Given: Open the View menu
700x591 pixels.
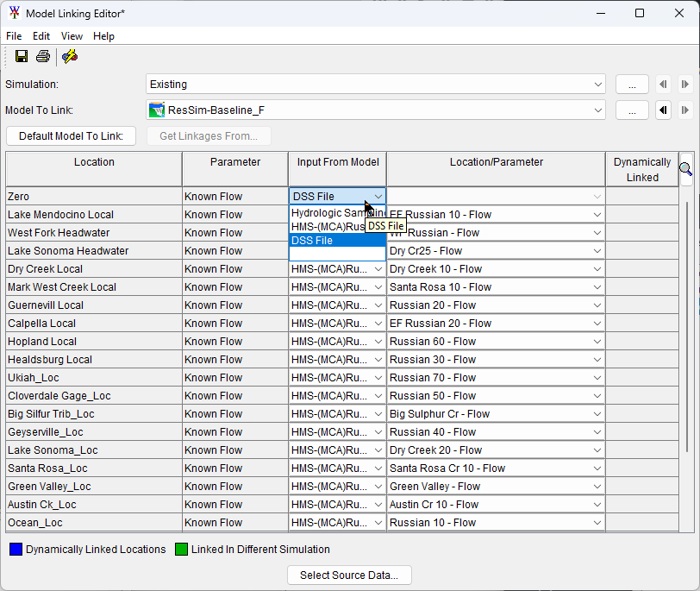Looking at the screenshot, I should (x=72, y=36).
